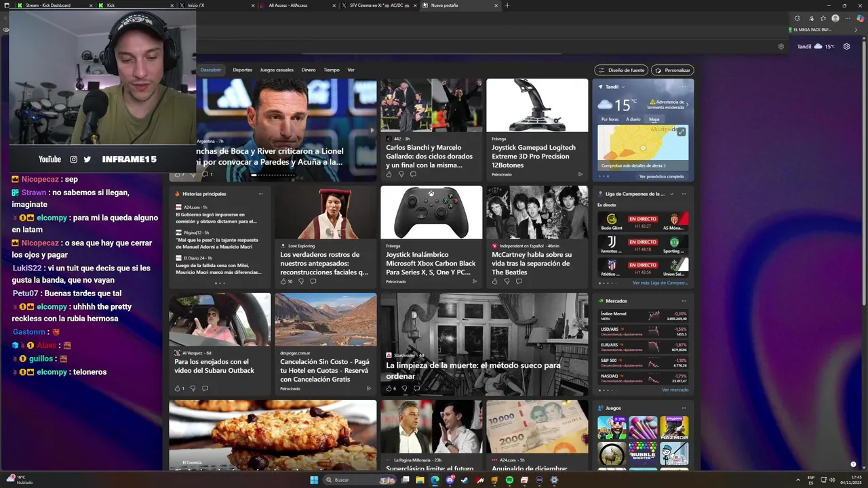The image size is (868, 488).
Task: Open the Juegos casuales tab
Action: coord(277,70)
